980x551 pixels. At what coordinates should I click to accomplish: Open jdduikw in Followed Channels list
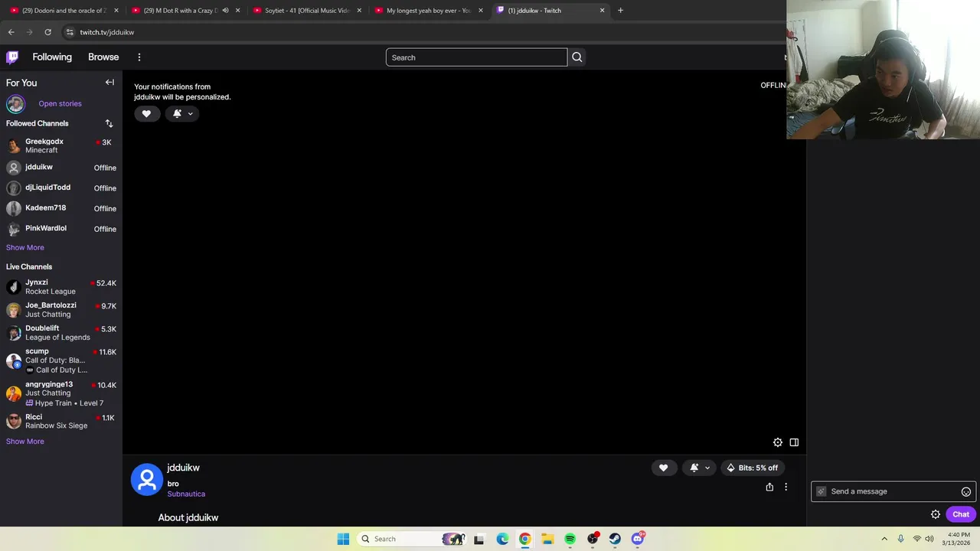(61, 168)
